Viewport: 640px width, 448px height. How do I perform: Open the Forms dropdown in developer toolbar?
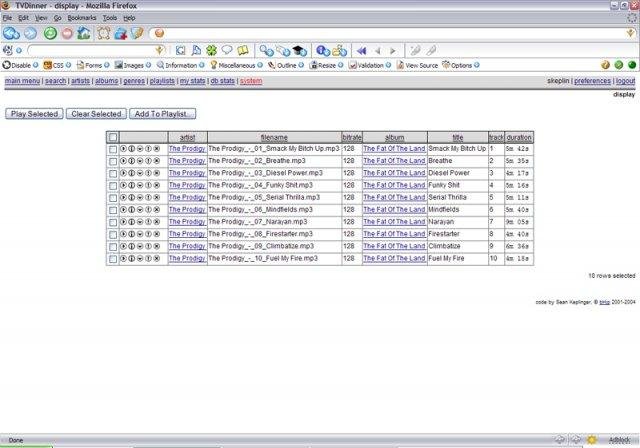pyautogui.click(x=93, y=65)
